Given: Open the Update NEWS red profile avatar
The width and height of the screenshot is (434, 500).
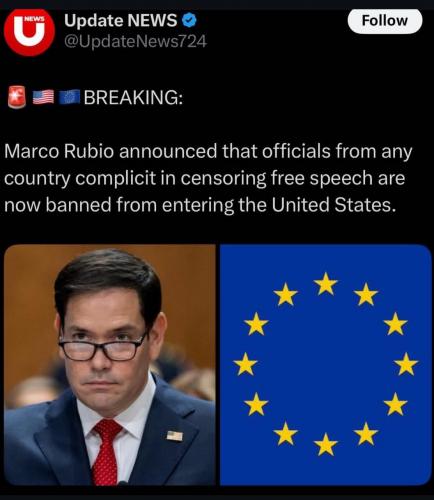Looking at the screenshot, I should [29, 31].
